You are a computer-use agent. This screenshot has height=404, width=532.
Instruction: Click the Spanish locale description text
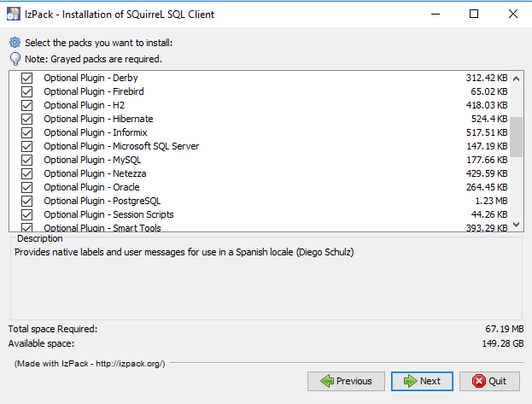pos(184,252)
